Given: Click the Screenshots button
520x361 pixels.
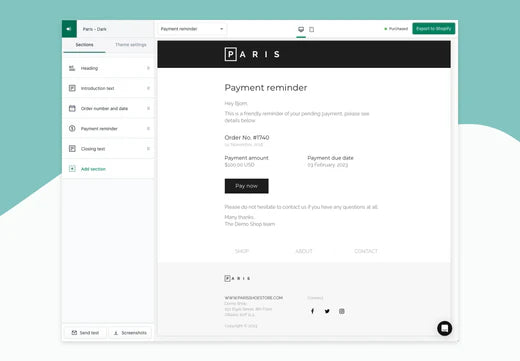Looking at the screenshot, I should point(130,333).
